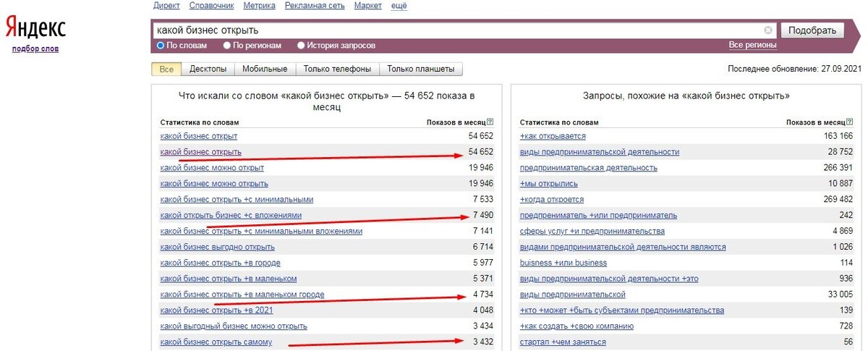868x351 pixels.
Task: Open the query 'какой бизнес можно открыть'
Action: tap(214, 184)
